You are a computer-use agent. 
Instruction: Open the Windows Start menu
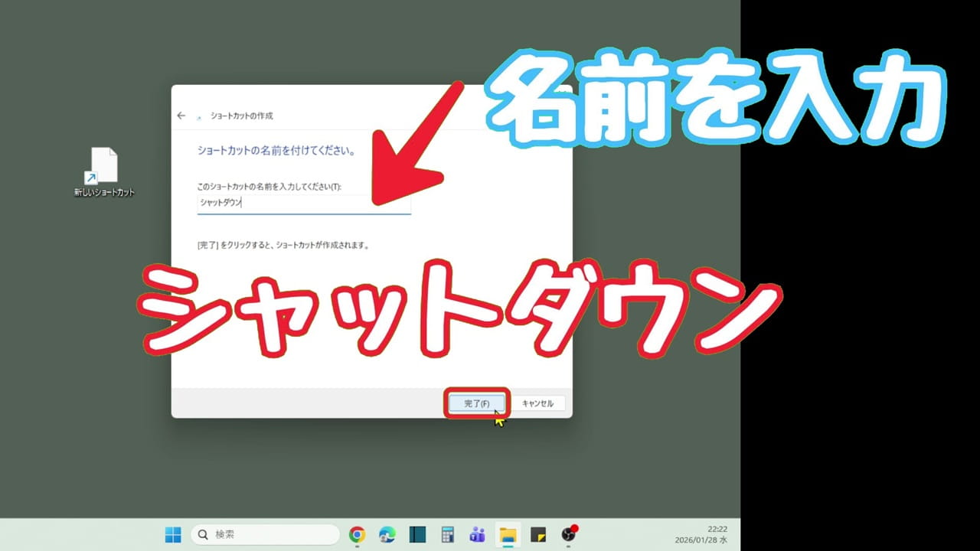173,535
